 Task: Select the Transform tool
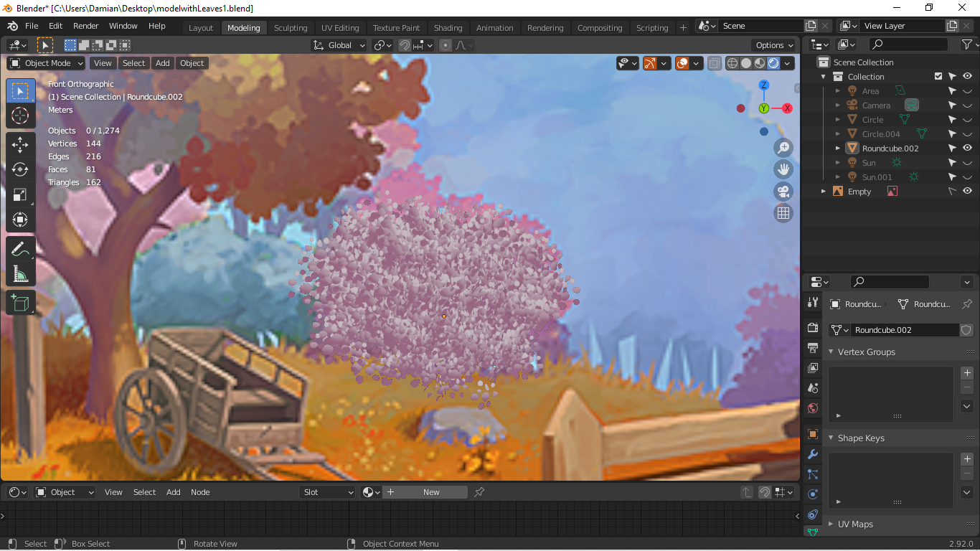20,220
